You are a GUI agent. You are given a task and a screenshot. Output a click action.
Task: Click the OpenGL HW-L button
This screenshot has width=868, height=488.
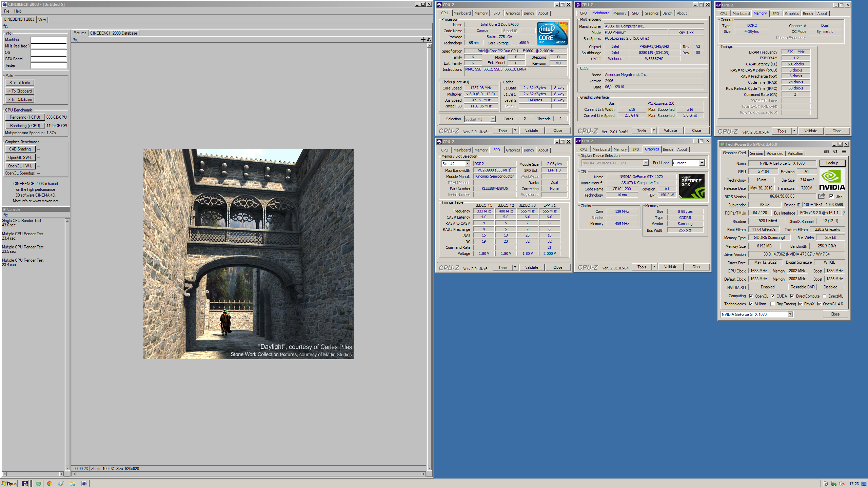(x=20, y=166)
